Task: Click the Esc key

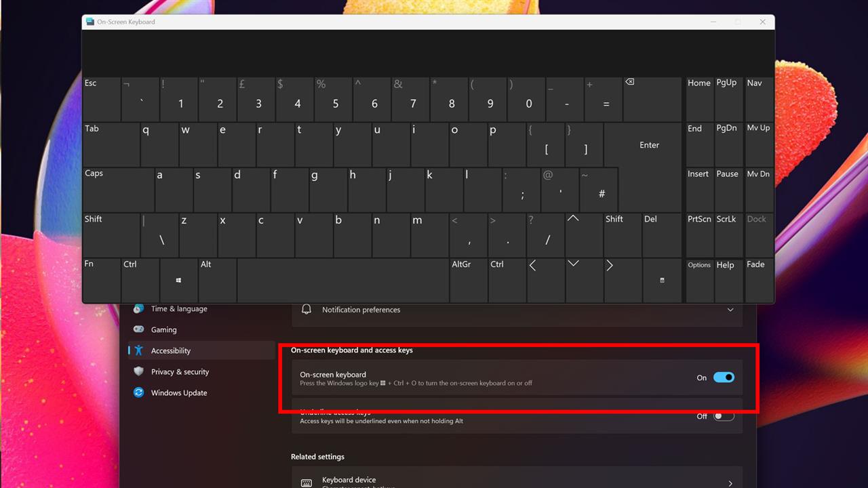Action: (x=101, y=99)
